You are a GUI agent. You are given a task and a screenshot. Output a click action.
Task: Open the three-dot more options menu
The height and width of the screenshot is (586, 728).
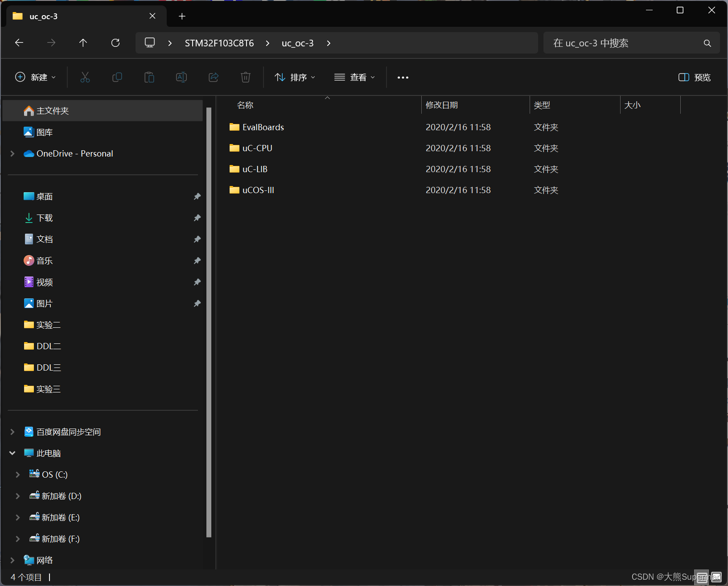(403, 77)
